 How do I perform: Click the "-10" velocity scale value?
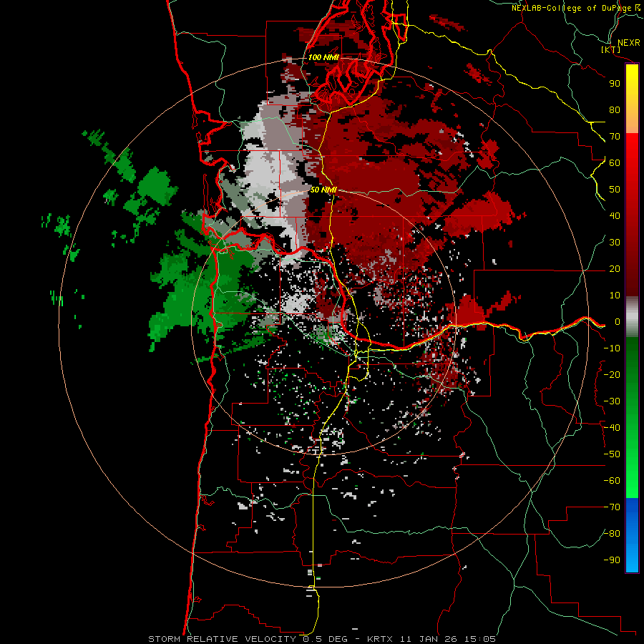[x=612, y=348]
